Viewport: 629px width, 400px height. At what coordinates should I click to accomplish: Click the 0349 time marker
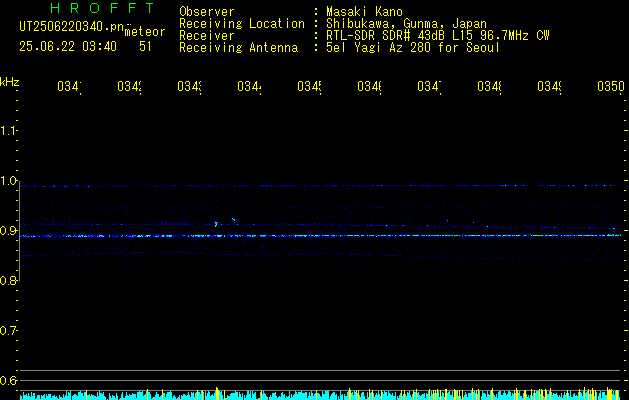pos(549,87)
